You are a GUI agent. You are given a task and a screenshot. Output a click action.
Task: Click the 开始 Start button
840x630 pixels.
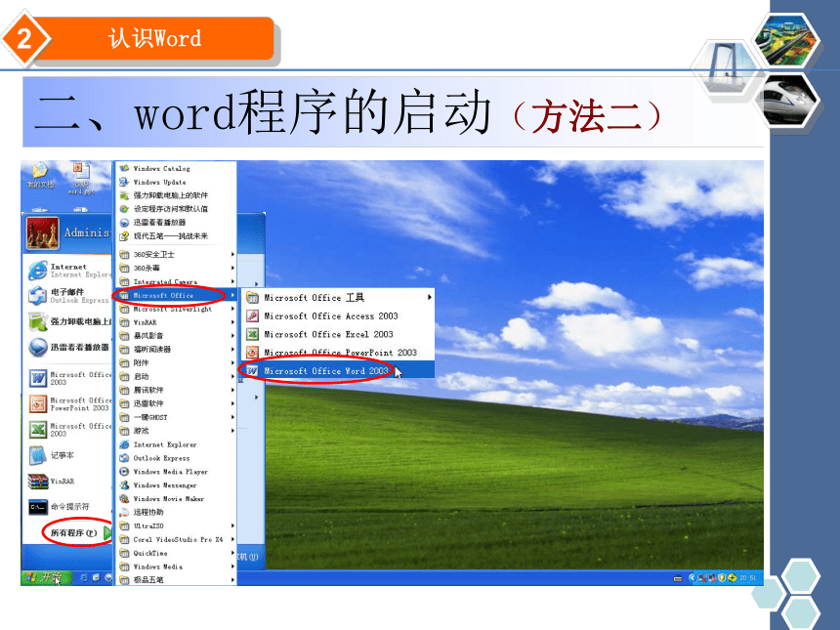[47, 577]
